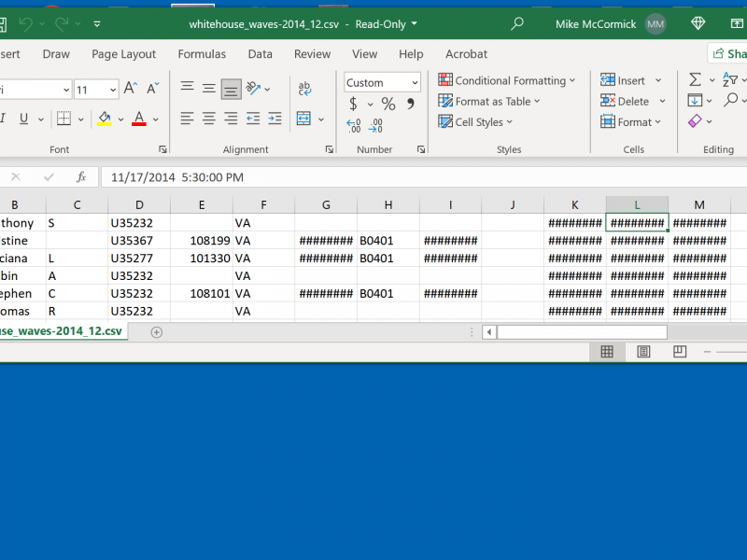This screenshot has height=560, width=747.
Task: Select column L header
Action: 637,205
